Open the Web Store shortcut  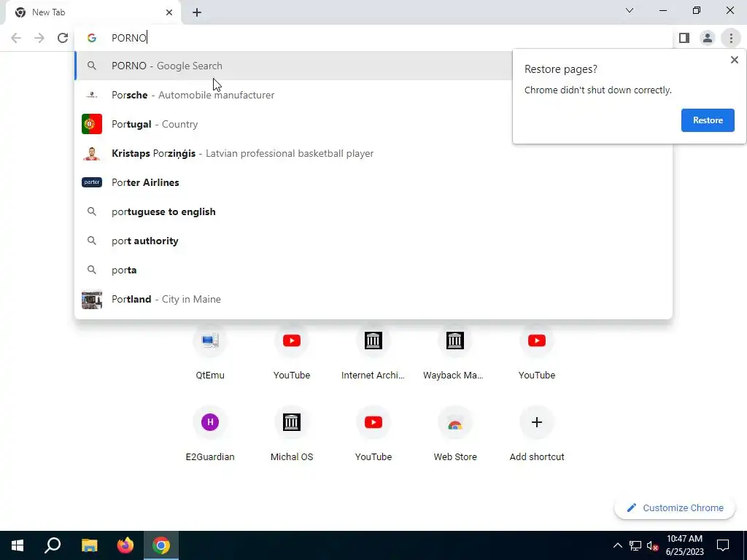pos(455,435)
